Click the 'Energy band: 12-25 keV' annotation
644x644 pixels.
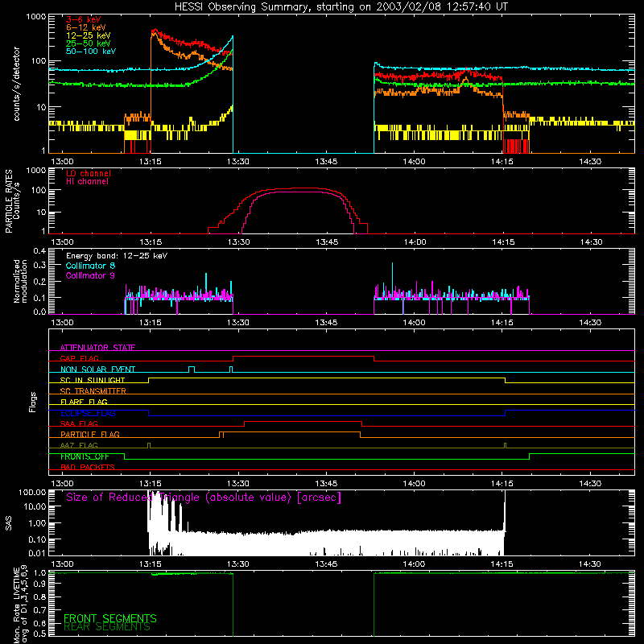117,256
